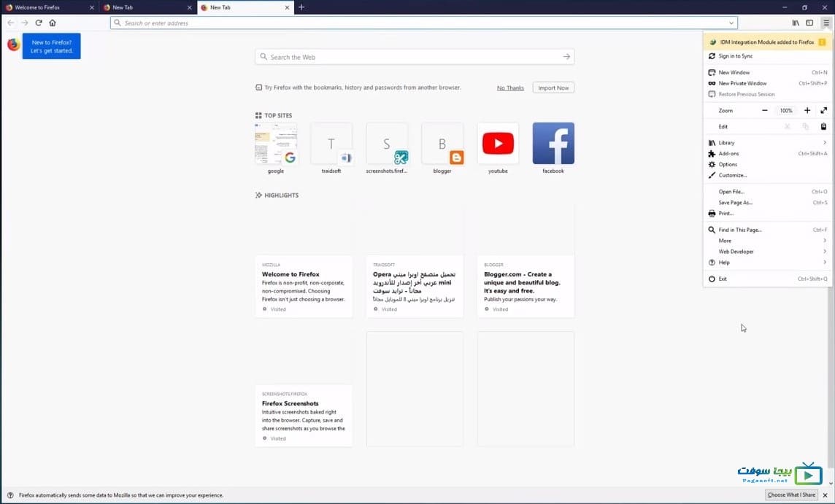835x504 pixels.
Task: Show sidebars using toolbar icon
Action: 809,23
